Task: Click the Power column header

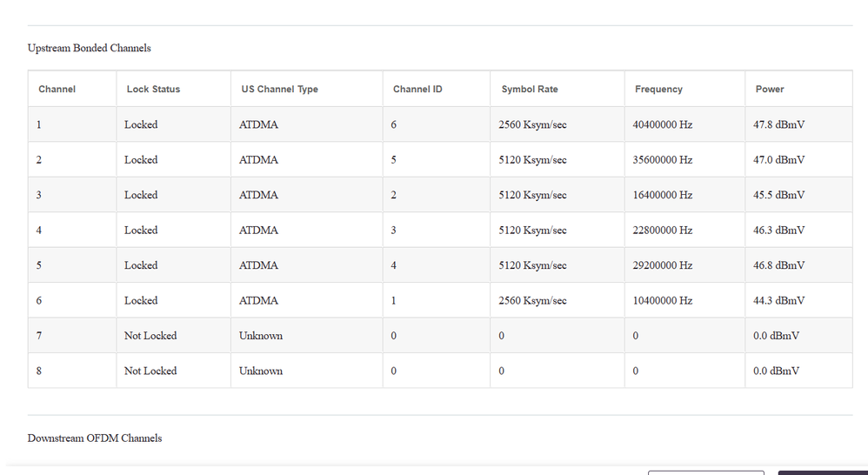Action: pos(769,89)
